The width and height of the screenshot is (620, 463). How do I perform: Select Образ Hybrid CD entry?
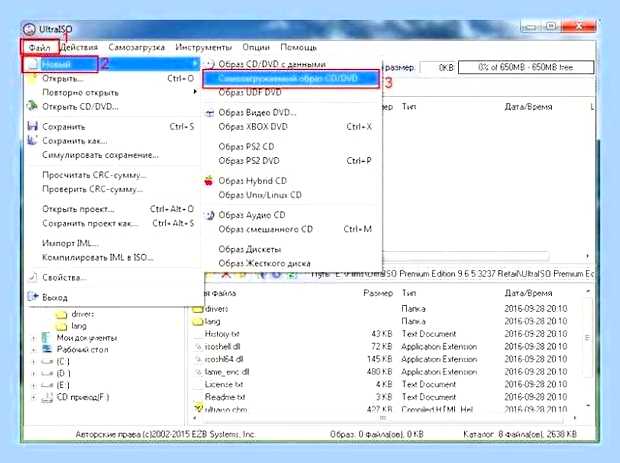tap(291, 181)
